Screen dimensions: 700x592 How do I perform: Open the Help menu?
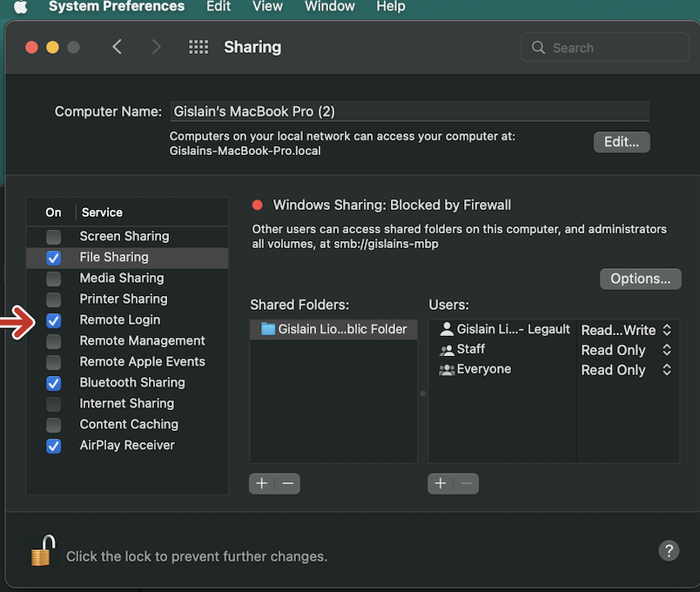tap(391, 6)
